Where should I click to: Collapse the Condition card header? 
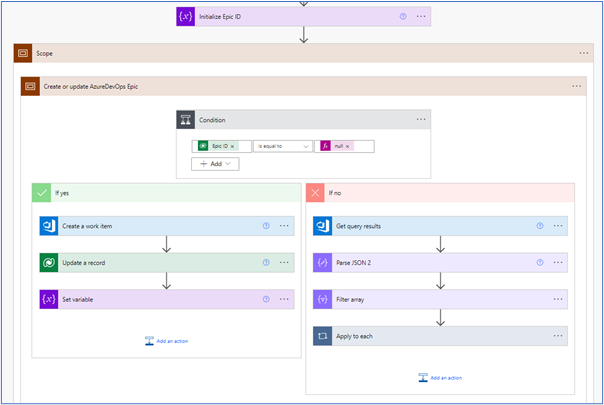point(304,120)
